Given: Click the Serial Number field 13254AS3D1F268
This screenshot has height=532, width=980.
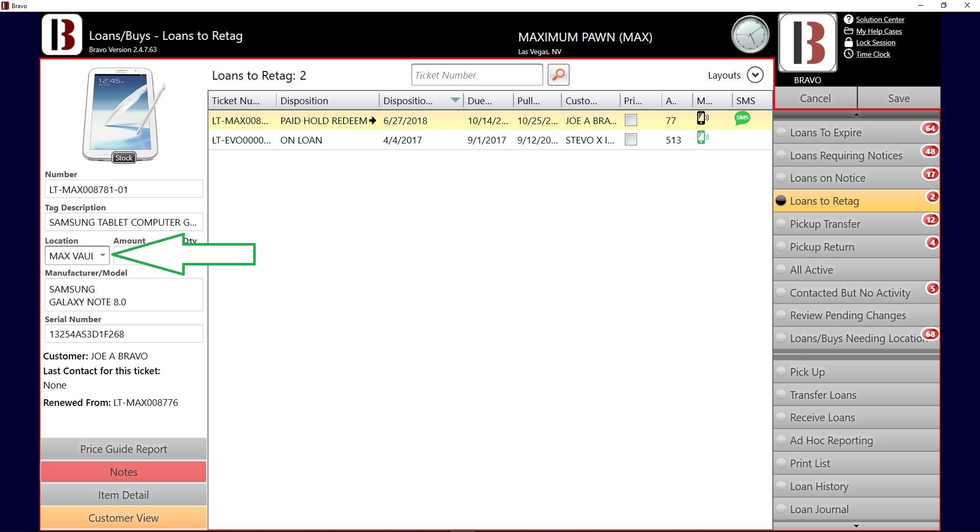Looking at the screenshot, I should [x=124, y=334].
